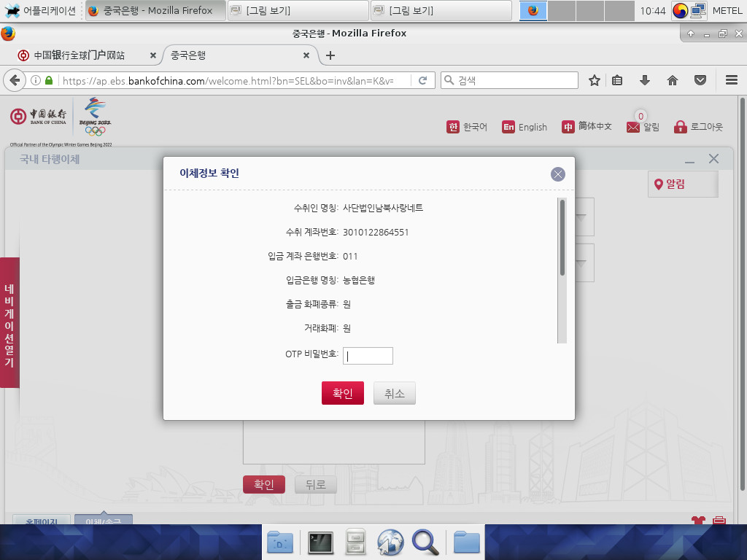747x560 pixels.
Task: Open the 어플리케이션 system menu
Action: 40,10
